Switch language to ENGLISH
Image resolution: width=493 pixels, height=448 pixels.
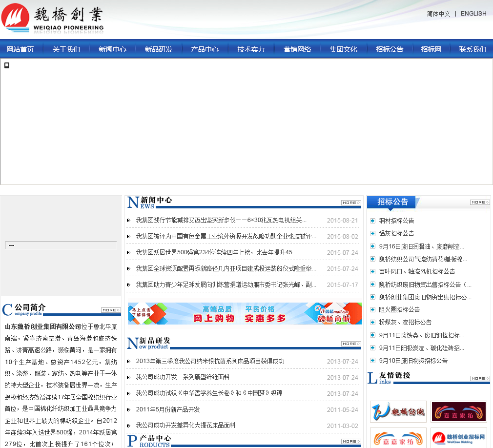pyautogui.click(x=473, y=14)
